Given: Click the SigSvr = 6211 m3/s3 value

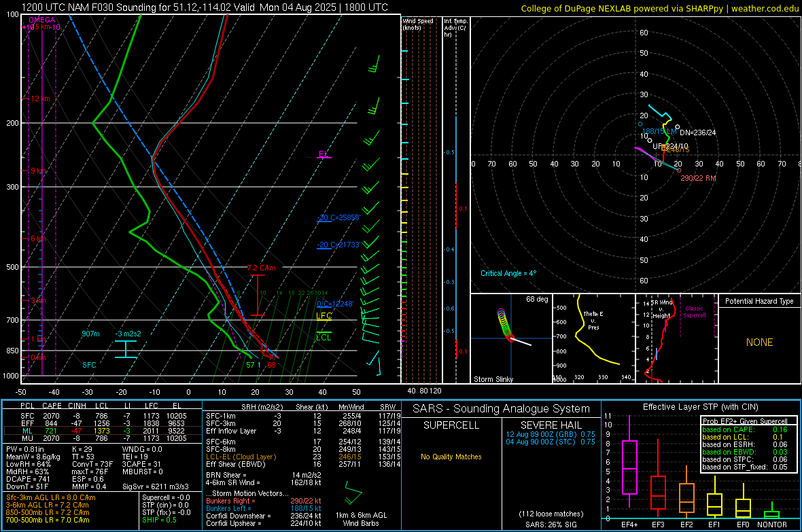Looking at the screenshot, I should [x=156, y=487].
